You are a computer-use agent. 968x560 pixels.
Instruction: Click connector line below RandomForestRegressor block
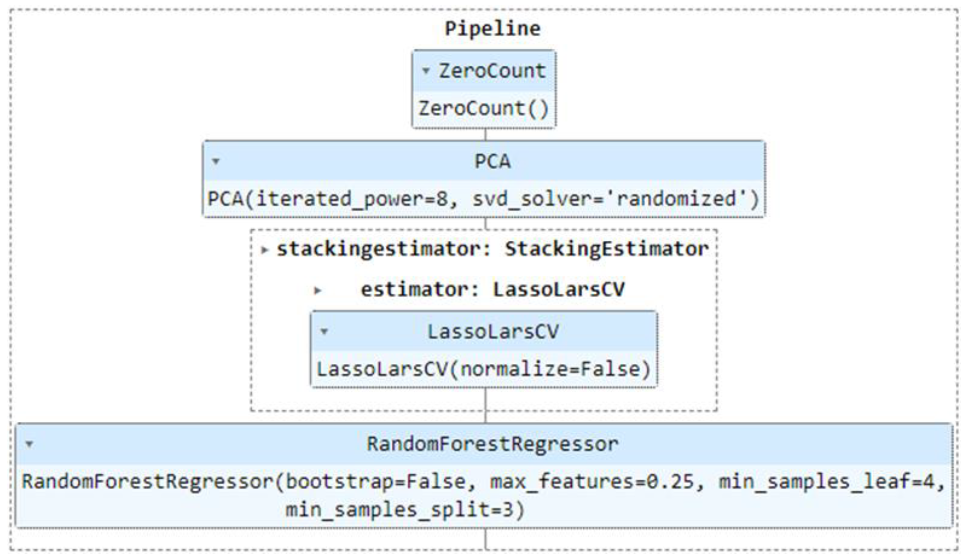tap(486, 539)
